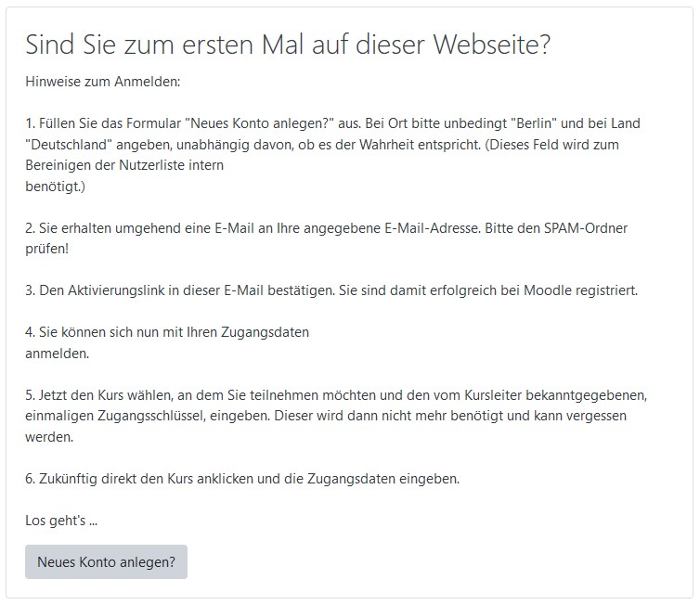Click the "Hinweise zum Anmelden:" line

[x=102, y=82]
